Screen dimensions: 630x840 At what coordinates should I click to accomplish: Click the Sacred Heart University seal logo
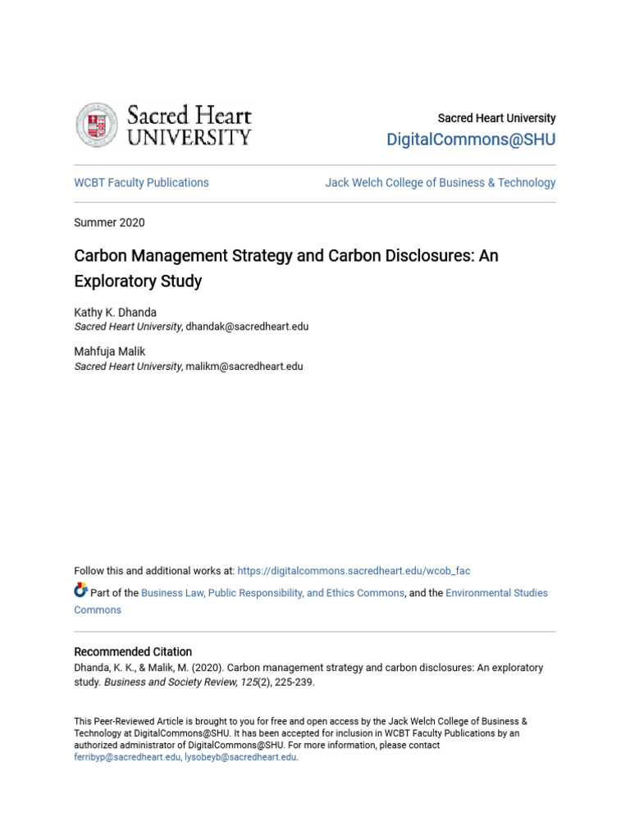pos(97,125)
